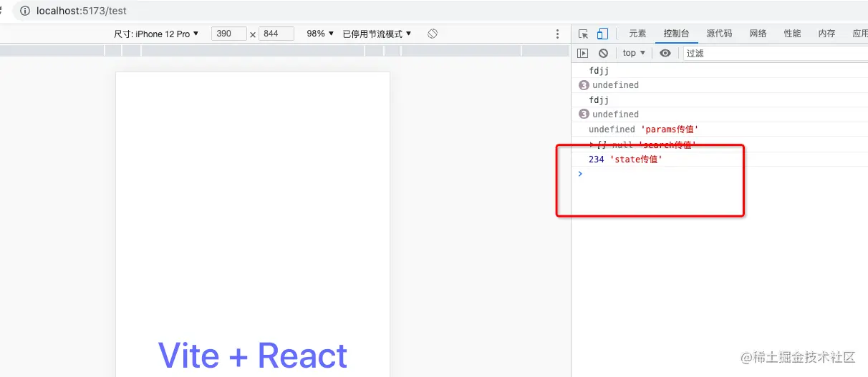Open the 性能 tab

point(792,34)
